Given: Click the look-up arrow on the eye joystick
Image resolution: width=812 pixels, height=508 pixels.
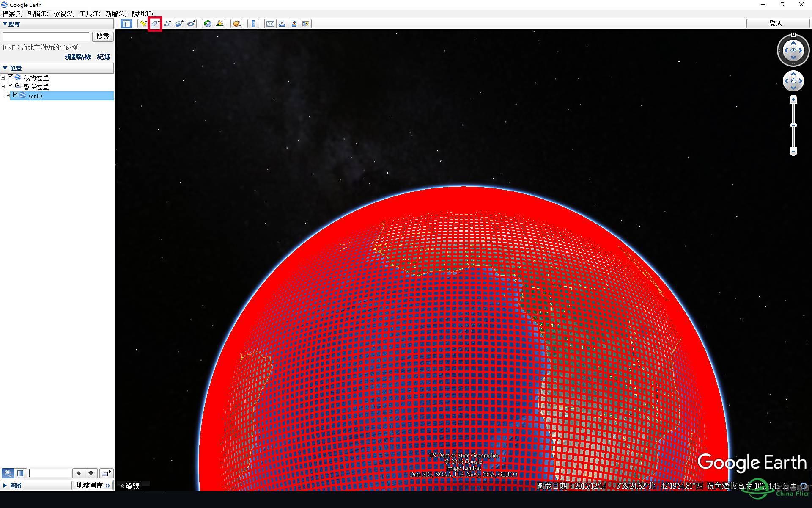Looking at the screenshot, I should tap(793, 43).
